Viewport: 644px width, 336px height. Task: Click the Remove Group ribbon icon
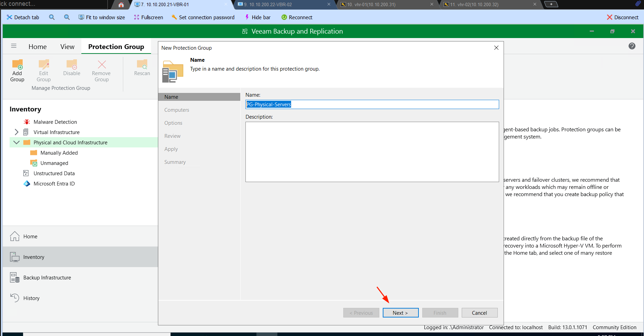[102, 64]
